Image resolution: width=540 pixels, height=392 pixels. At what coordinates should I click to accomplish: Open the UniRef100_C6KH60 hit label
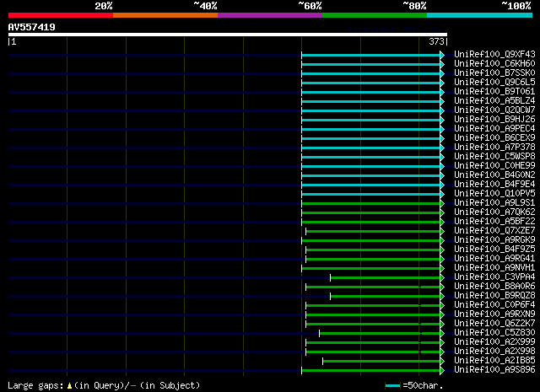click(x=494, y=64)
